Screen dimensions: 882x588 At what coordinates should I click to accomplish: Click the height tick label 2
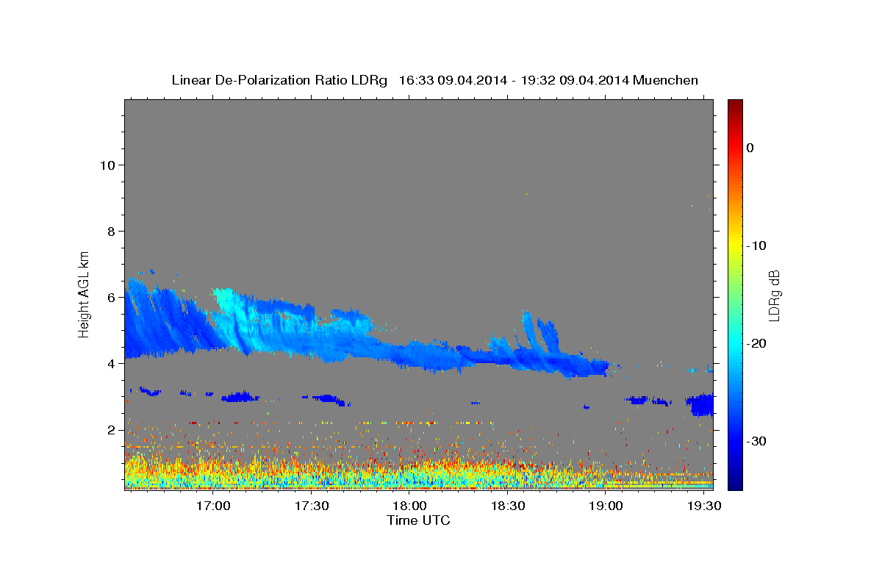[x=112, y=429]
